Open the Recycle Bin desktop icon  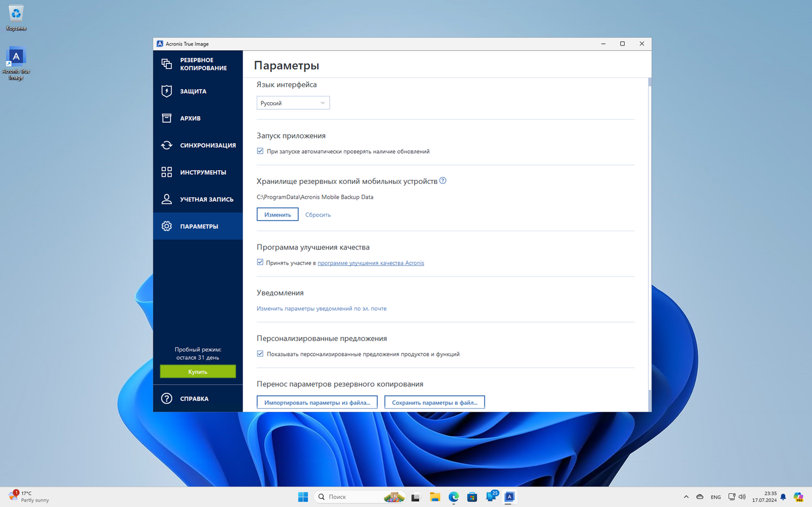[16, 17]
